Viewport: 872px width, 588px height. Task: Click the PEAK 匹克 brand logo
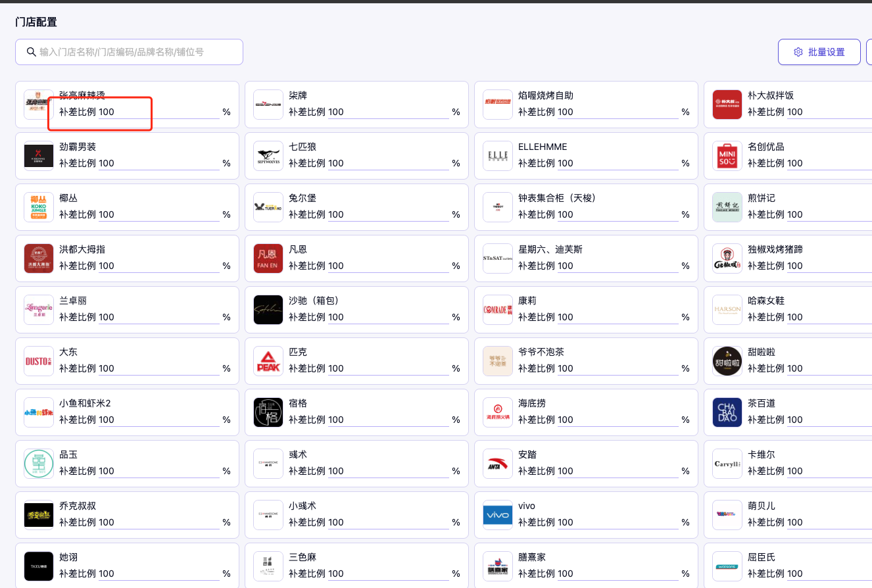[x=268, y=361]
